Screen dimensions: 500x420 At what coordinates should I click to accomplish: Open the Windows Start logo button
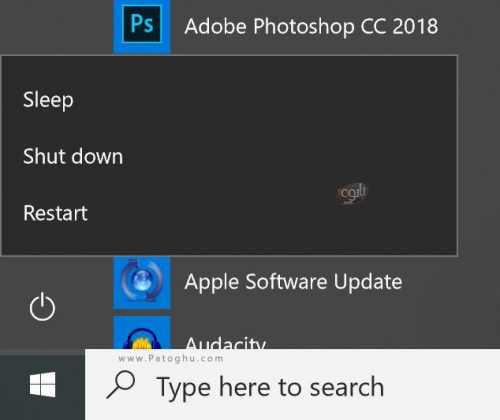[42, 385]
